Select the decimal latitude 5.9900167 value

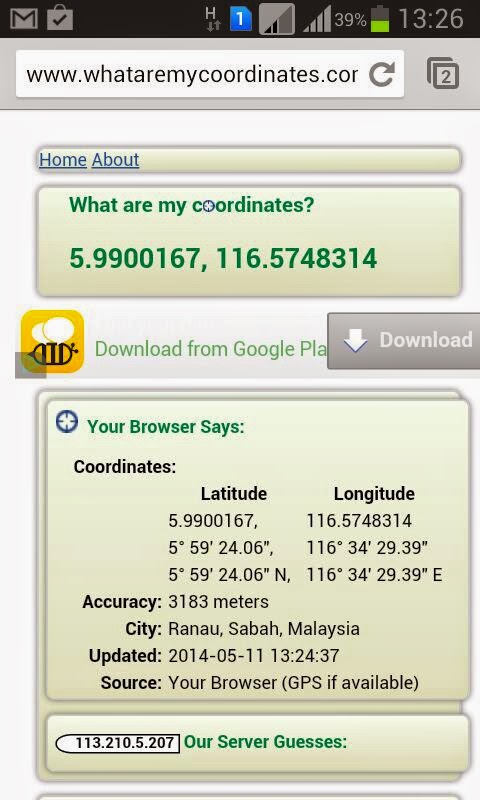(x=213, y=521)
